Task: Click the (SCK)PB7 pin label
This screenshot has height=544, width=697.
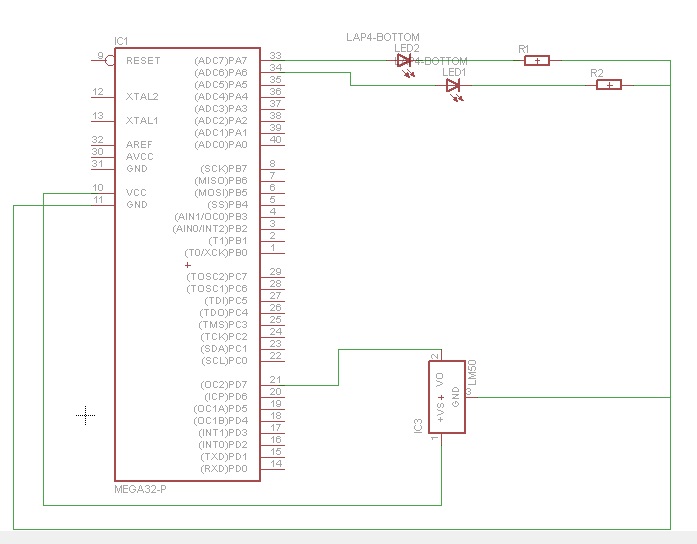Action: (x=224, y=168)
